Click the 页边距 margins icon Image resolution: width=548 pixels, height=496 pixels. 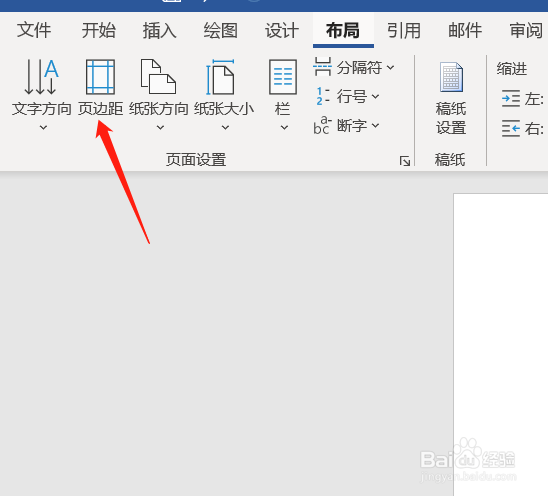click(100, 77)
